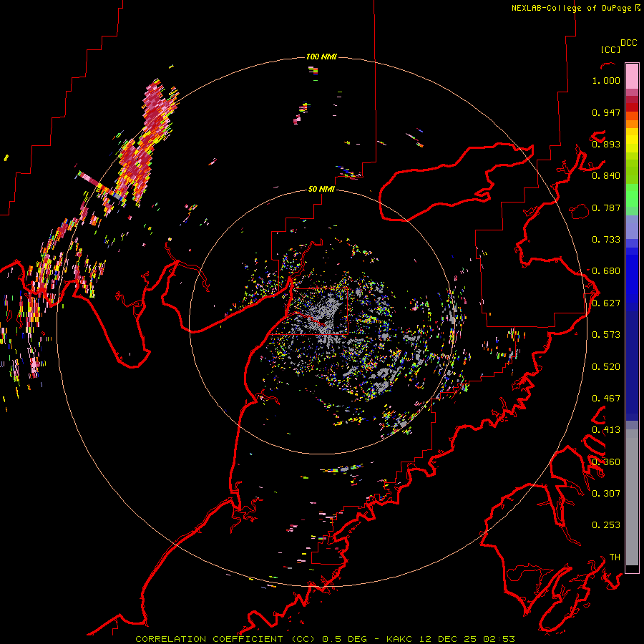644x644 pixels.
Task: Select the 0.680 scale value
Action: coord(606,271)
